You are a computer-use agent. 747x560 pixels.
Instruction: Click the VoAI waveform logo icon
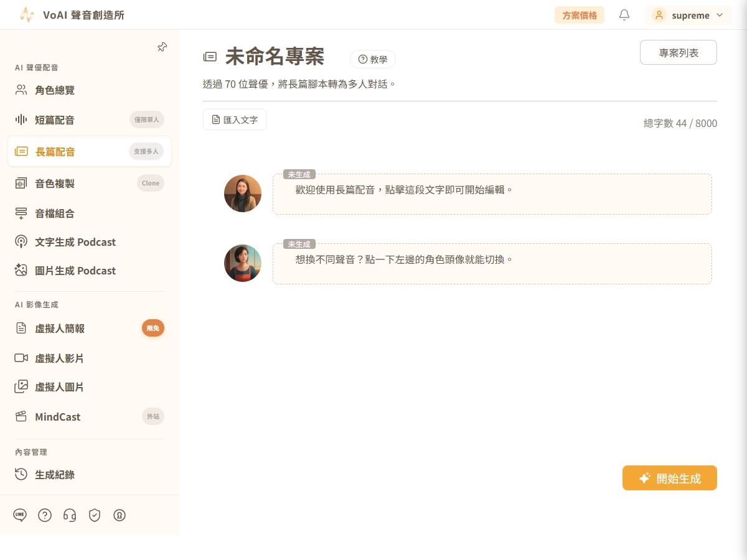[27, 15]
